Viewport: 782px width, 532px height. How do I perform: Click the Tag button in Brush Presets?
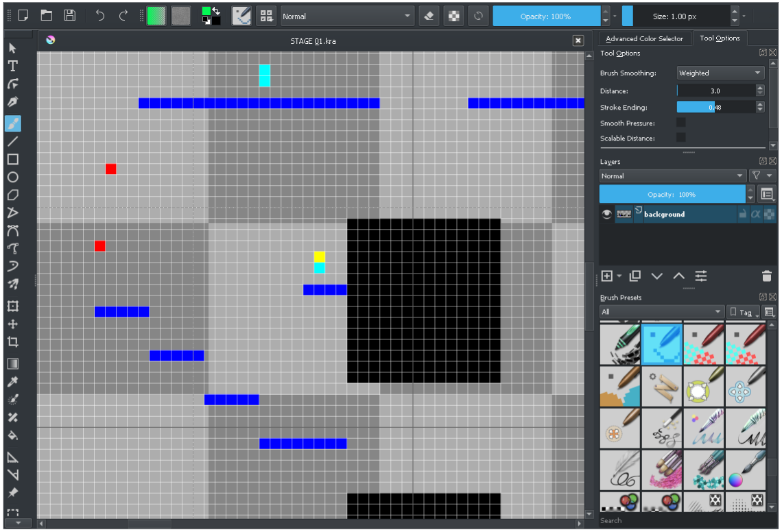coord(744,312)
